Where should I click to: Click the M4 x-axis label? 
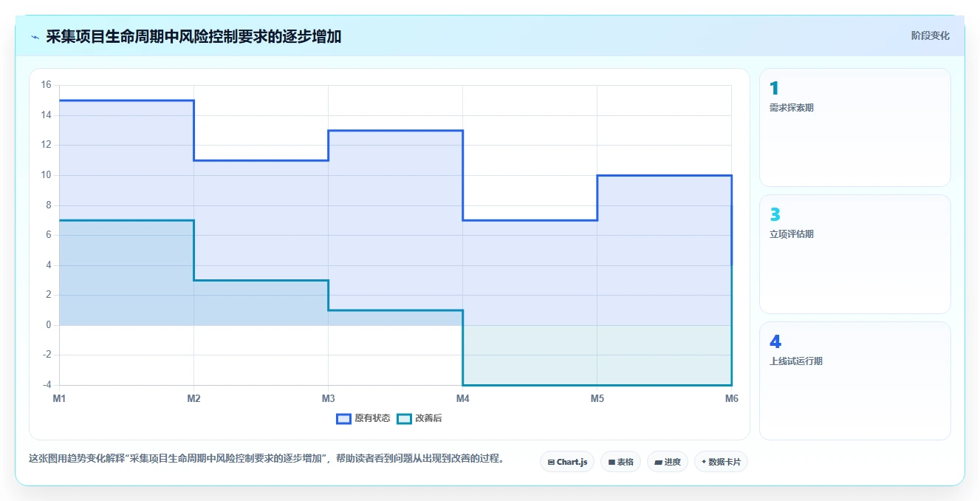462,398
